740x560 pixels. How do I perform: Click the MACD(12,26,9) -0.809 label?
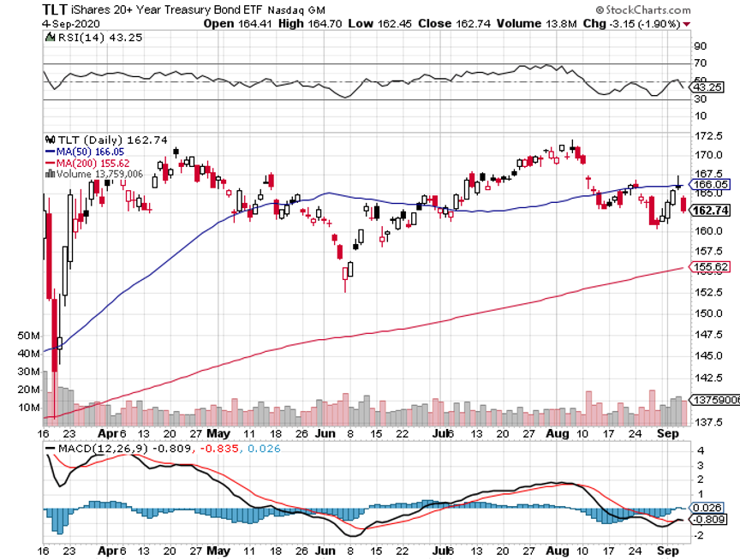click(x=125, y=449)
